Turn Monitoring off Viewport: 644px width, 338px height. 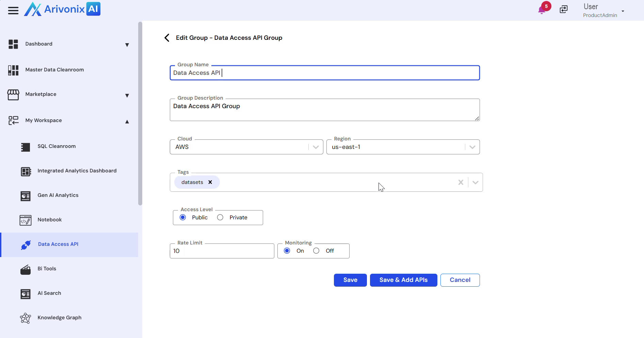click(x=316, y=251)
